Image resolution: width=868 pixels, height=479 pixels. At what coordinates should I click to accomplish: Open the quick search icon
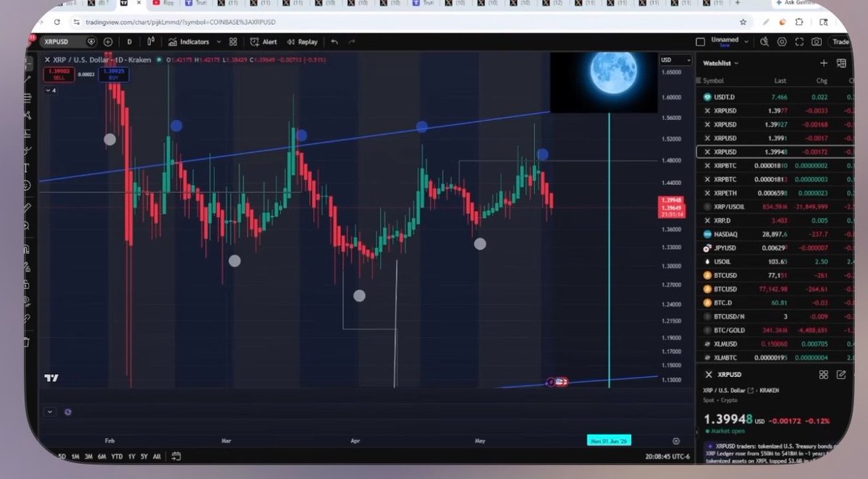[x=764, y=41]
